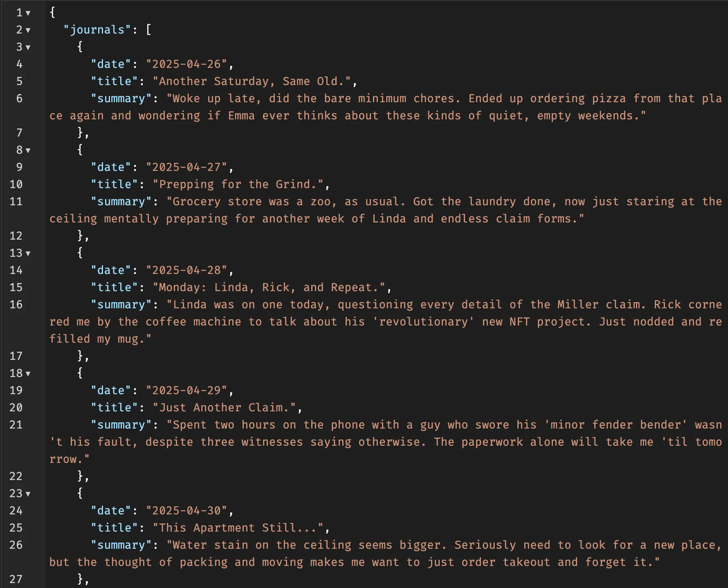Viewport: 728px width, 588px height.
Task: Collapse the "journals" array fold arrow
Action: 28,30
